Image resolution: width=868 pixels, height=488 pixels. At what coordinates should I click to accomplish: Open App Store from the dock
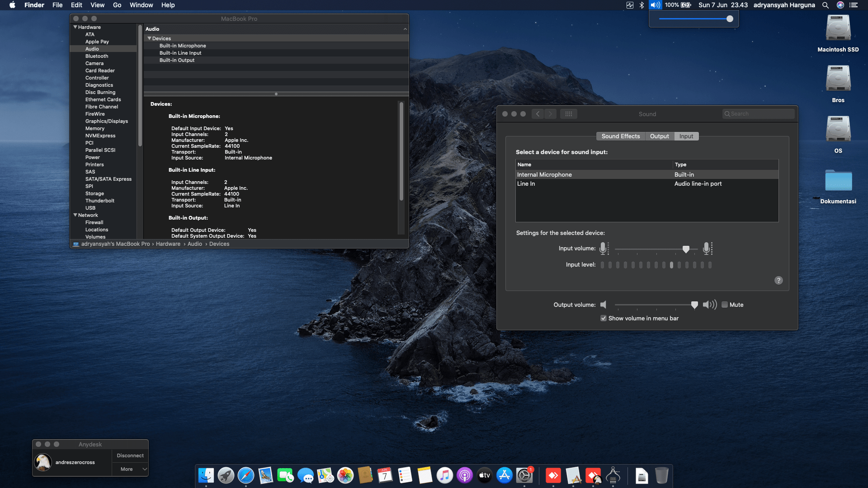point(504,475)
